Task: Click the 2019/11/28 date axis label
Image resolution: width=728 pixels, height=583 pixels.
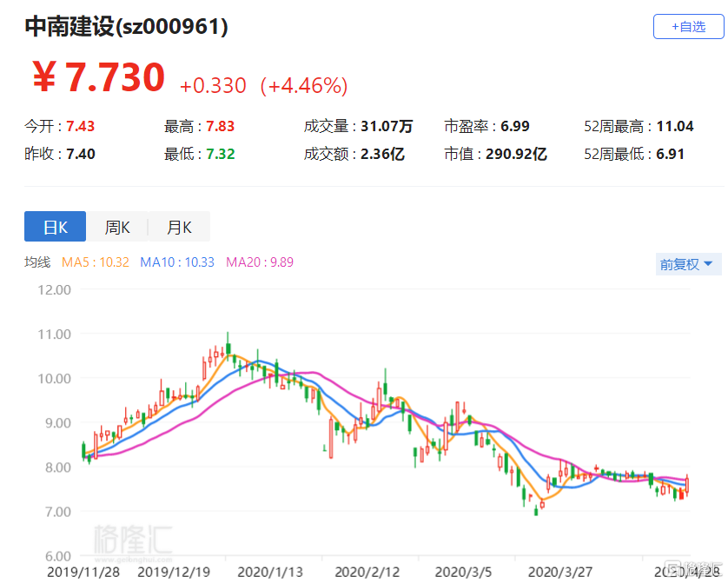Action: [x=83, y=572]
